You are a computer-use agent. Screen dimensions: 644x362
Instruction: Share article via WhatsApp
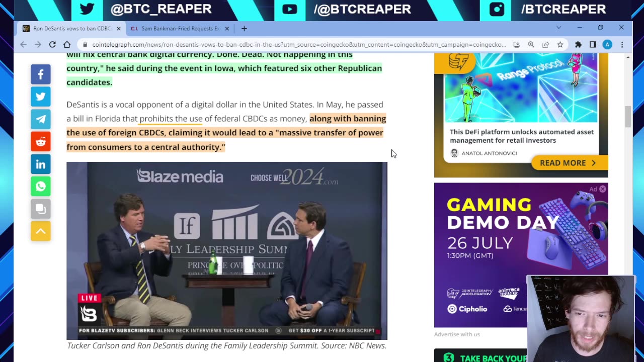[x=41, y=187]
